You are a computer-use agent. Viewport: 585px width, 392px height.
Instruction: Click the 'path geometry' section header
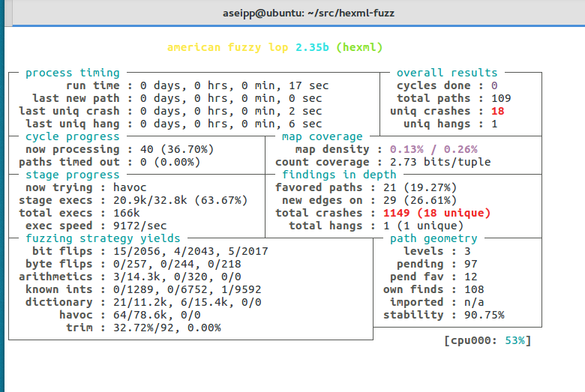click(433, 238)
